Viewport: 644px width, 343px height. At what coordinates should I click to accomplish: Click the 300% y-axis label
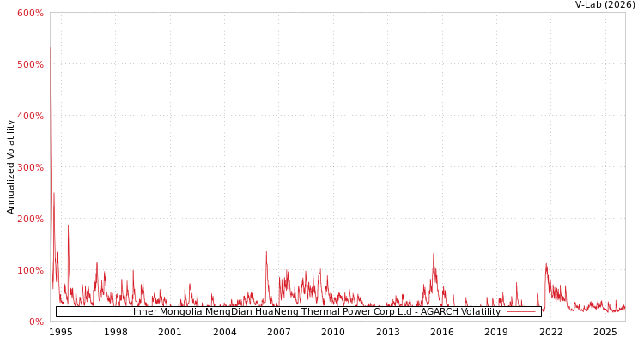[x=30, y=167]
